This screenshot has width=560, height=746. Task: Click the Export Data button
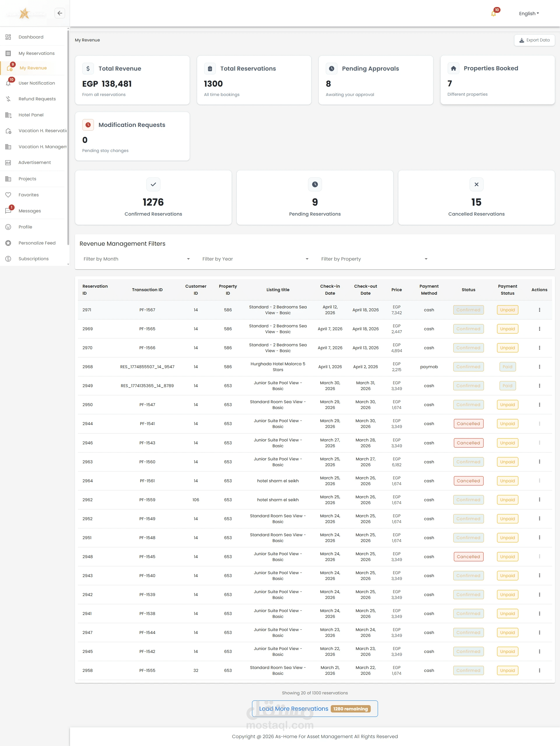pyautogui.click(x=534, y=40)
